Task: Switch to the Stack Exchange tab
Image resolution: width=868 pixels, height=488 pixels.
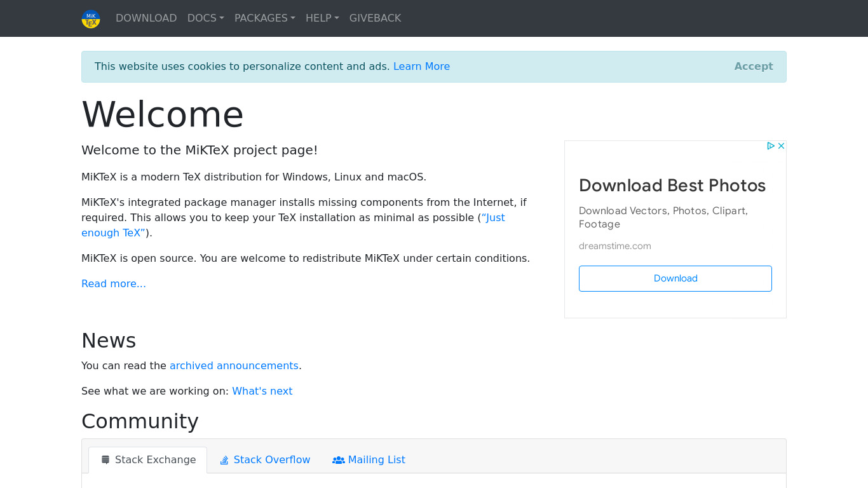Action: 148,459
